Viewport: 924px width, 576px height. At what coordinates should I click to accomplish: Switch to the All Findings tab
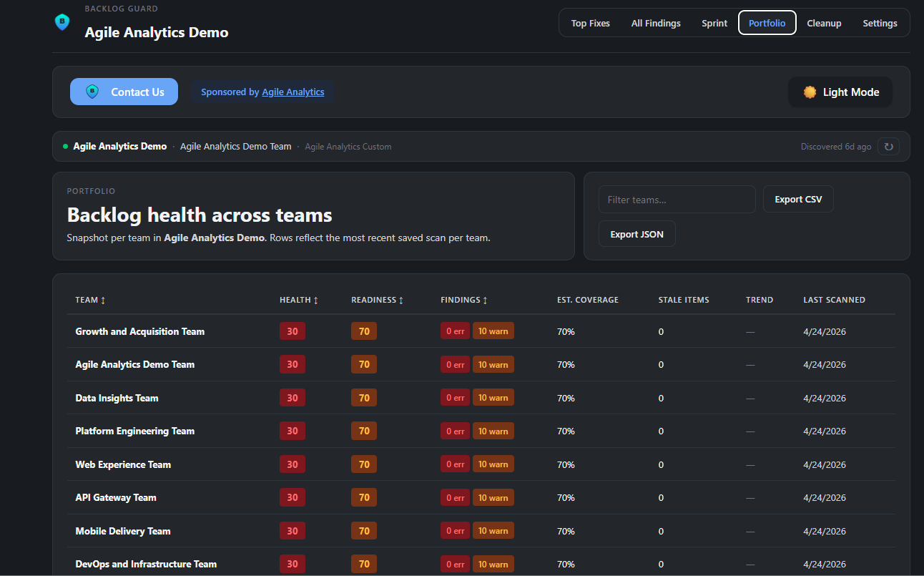[656, 23]
